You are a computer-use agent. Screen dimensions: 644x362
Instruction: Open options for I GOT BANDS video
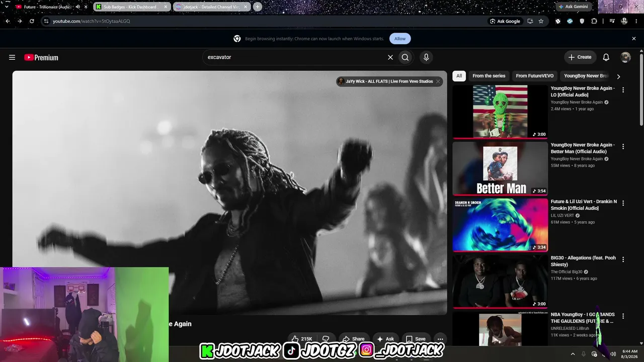point(623,316)
